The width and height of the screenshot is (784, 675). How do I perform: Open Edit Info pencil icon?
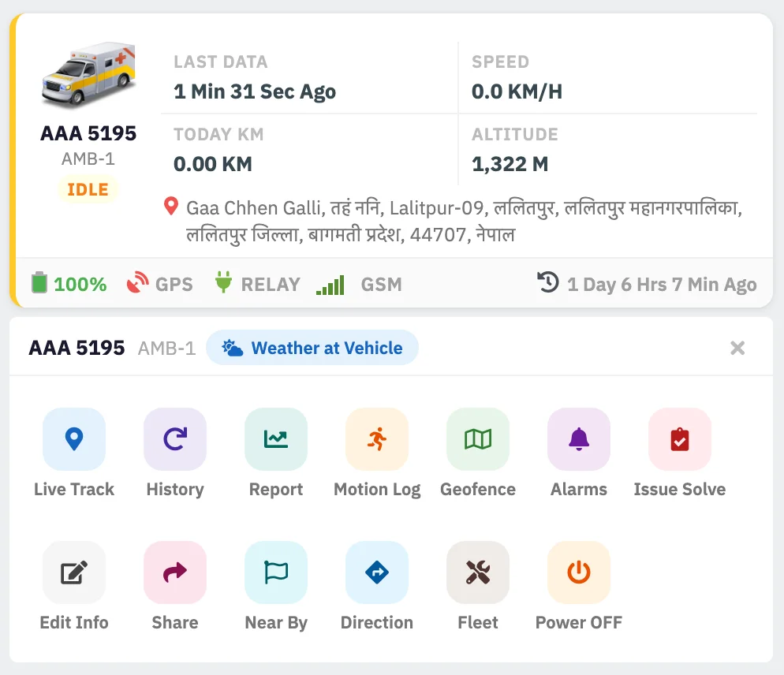[74, 572]
